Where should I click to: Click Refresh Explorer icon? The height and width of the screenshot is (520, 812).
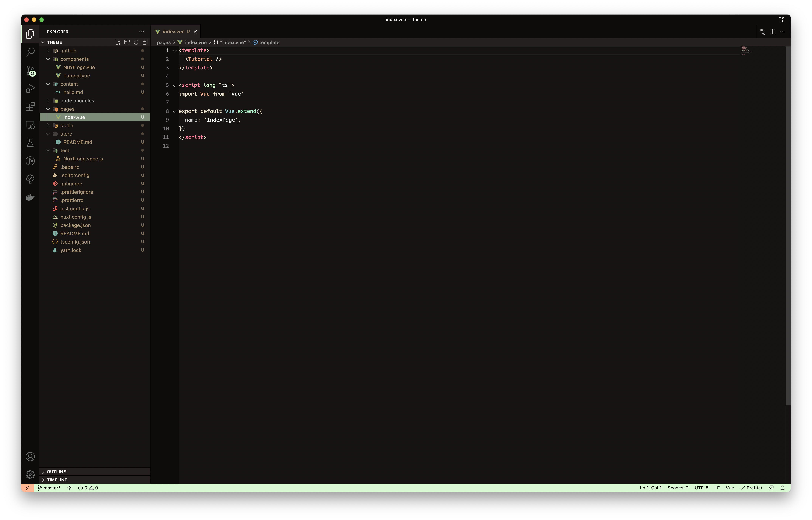pyautogui.click(x=136, y=42)
